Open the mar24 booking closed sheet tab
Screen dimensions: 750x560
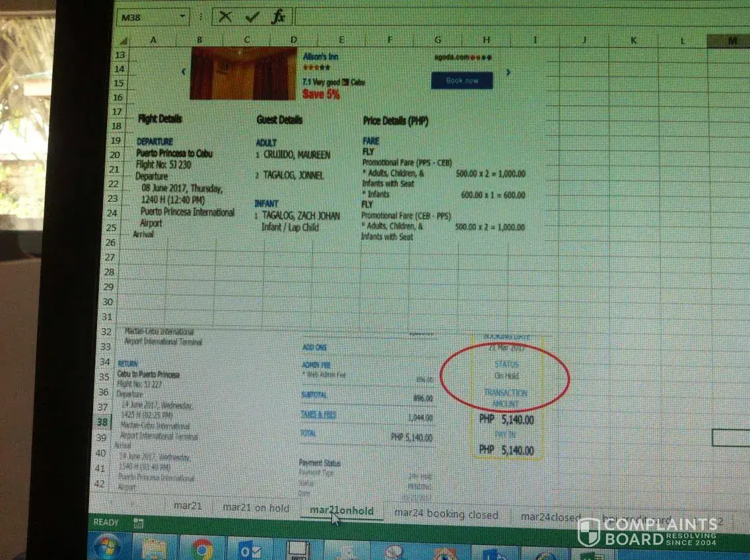click(x=446, y=514)
